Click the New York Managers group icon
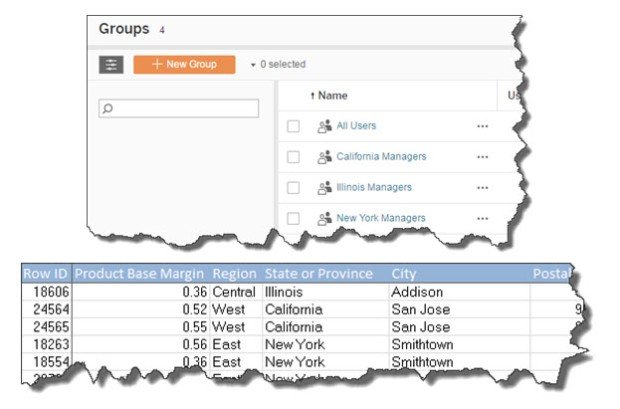Viewport: 620px width, 409px height. click(x=324, y=218)
